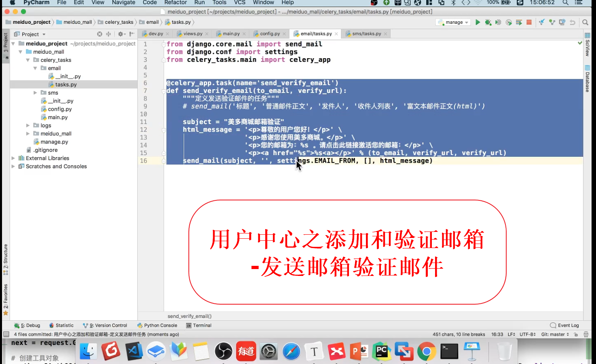Viewport: 596px width, 364px height.
Task: Open OBS from the Dock
Action: tap(223, 351)
